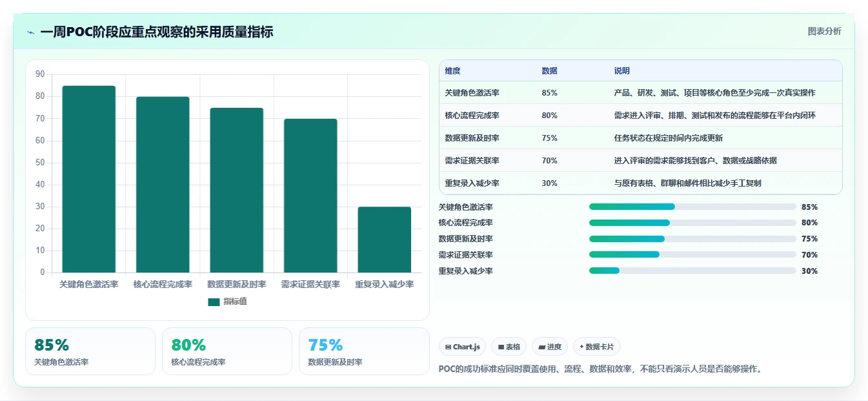The width and height of the screenshot is (868, 401).
Task: Click the 图表分析 label in header
Action: click(x=824, y=31)
